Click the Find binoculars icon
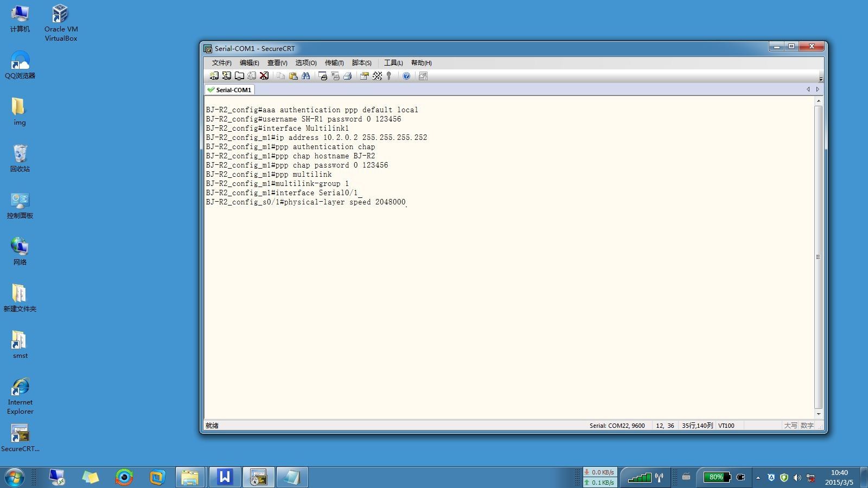The image size is (868, 488). 306,76
